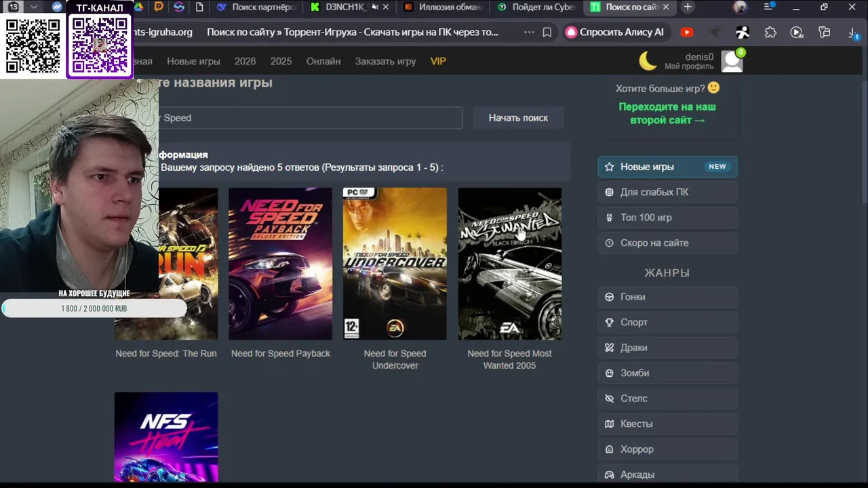
Task: Select the Гонки genre label
Action: 633,297
